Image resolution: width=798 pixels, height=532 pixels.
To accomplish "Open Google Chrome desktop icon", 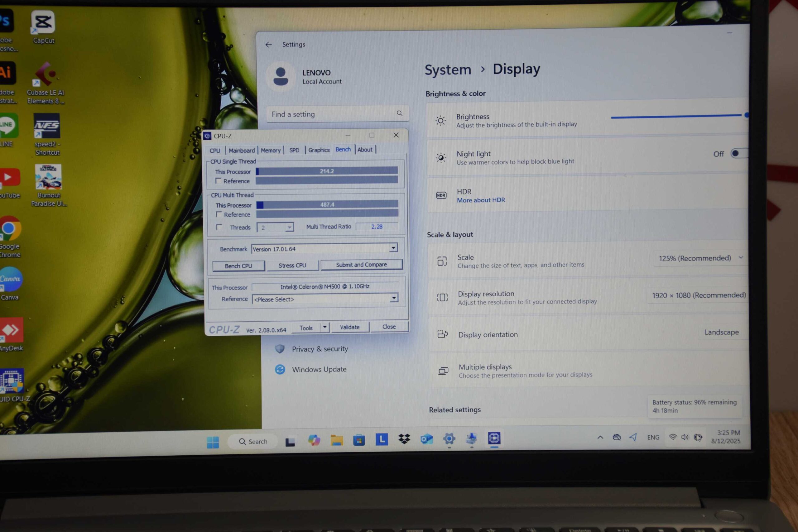I will point(10,237).
